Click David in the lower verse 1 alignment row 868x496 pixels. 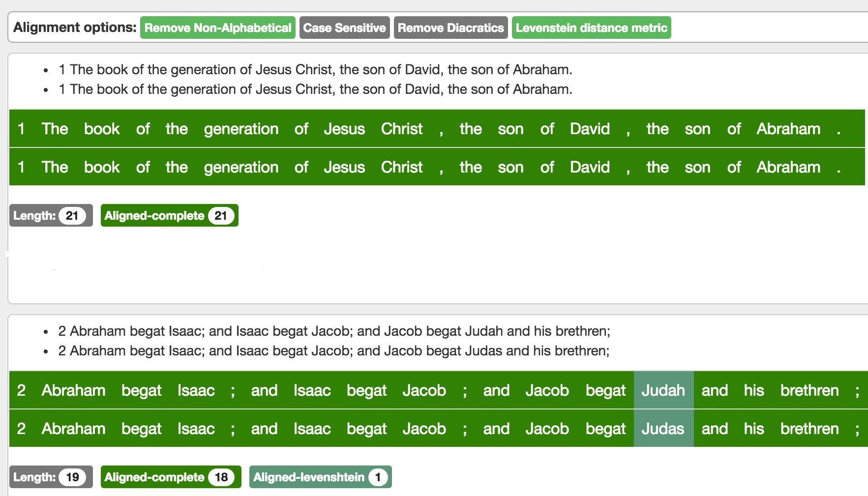590,167
